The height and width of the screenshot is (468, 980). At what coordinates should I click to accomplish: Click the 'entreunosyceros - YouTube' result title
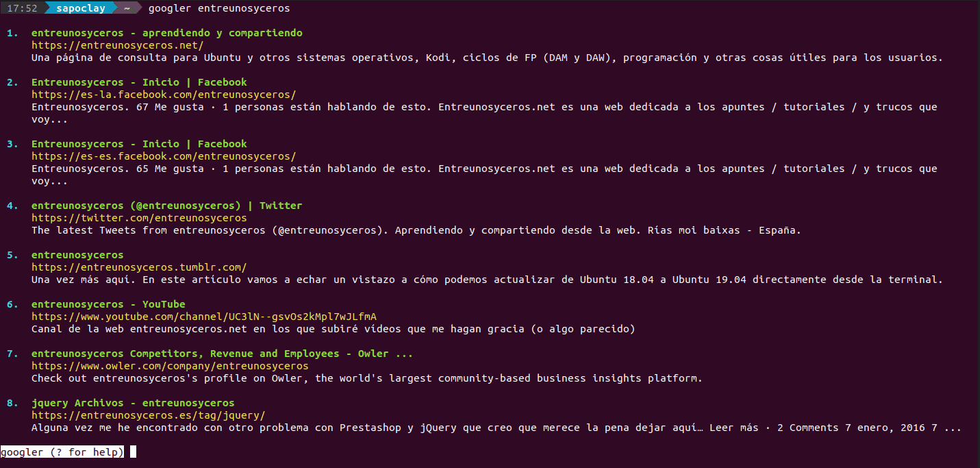coord(108,304)
